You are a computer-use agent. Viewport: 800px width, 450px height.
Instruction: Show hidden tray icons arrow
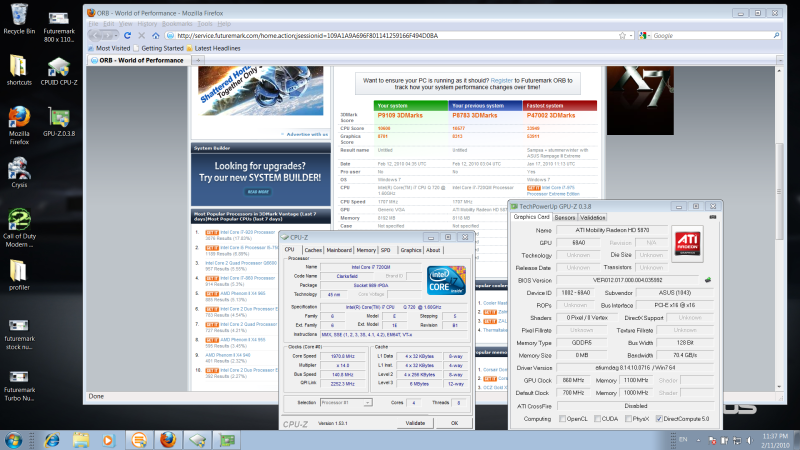698,440
